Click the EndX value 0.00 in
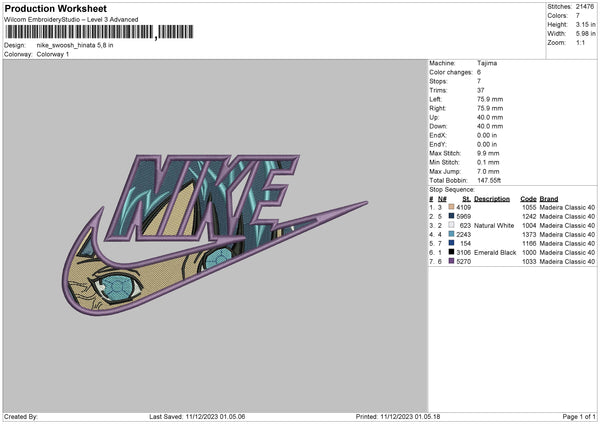The image size is (600, 424). pos(487,135)
